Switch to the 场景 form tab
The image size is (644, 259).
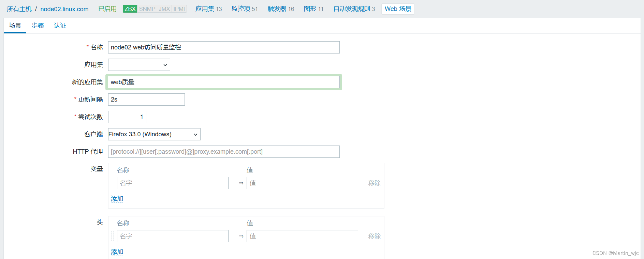point(15,26)
